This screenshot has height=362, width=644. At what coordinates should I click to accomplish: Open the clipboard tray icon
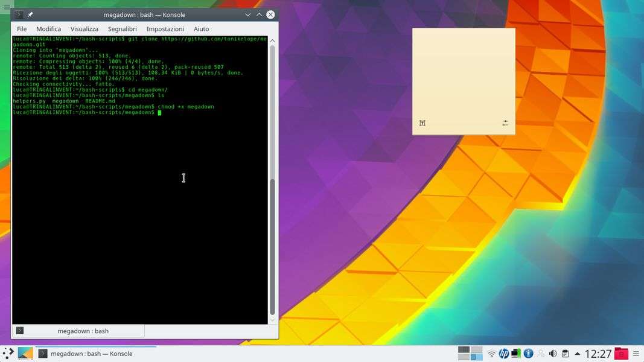coord(565,354)
